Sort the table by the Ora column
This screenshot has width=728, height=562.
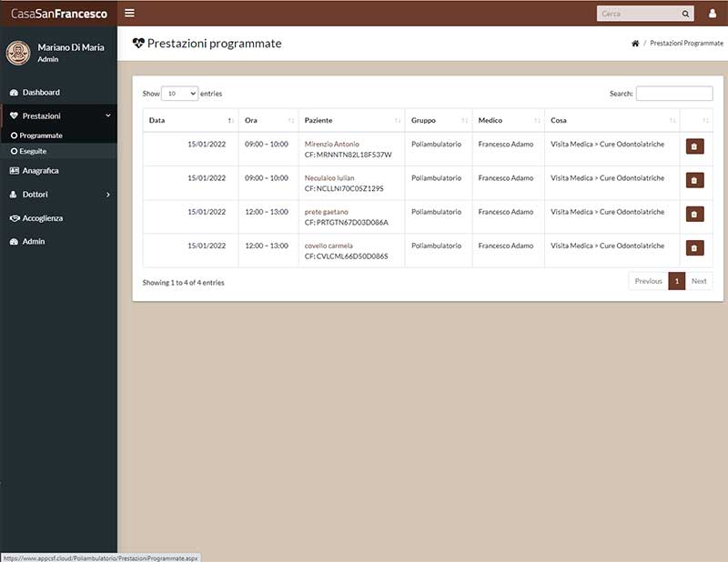pos(268,120)
